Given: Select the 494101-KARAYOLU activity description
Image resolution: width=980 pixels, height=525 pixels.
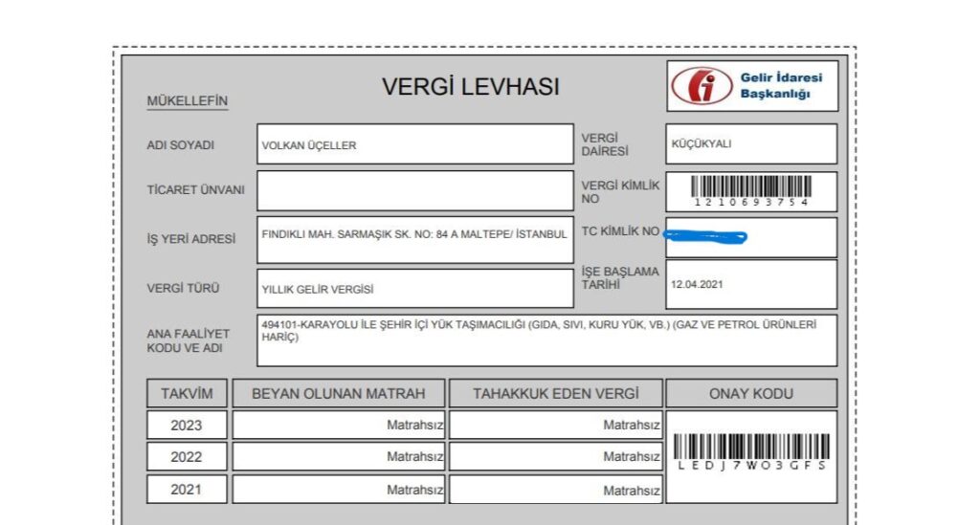Looking at the screenshot, I should click(x=539, y=331).
